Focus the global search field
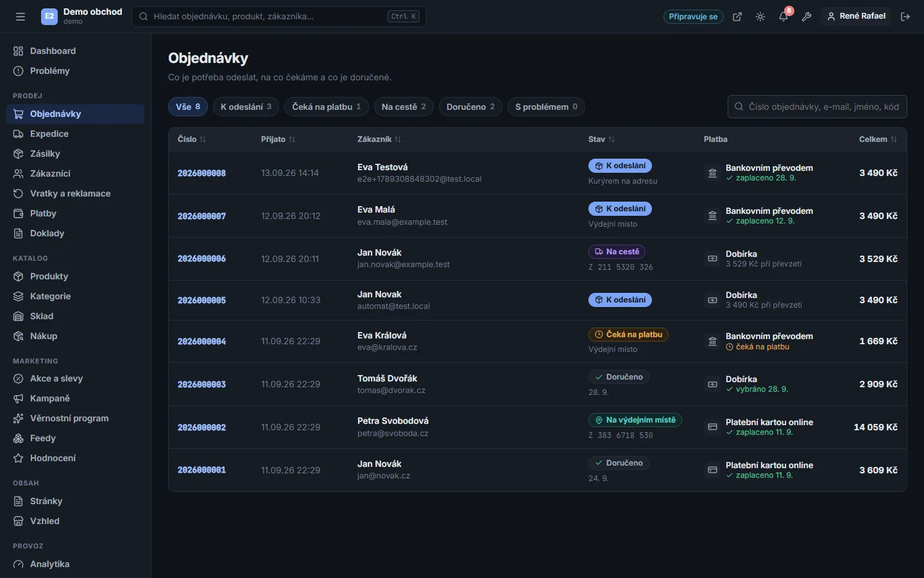This screenshot has width=924, height=578. click(x=279, y=17)
